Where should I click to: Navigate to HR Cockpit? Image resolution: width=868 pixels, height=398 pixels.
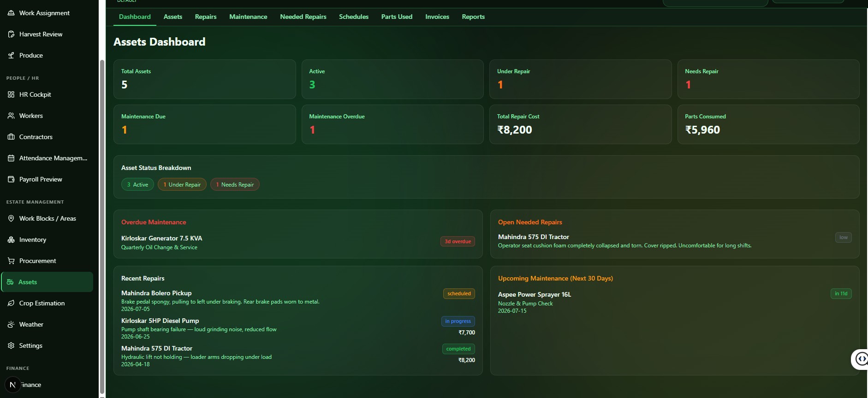click(x=47, y=94)
